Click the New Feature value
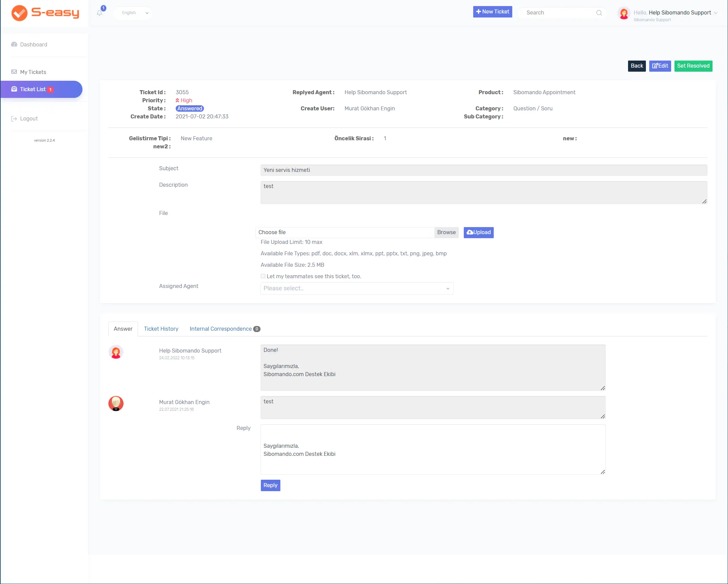 [197, 138]
